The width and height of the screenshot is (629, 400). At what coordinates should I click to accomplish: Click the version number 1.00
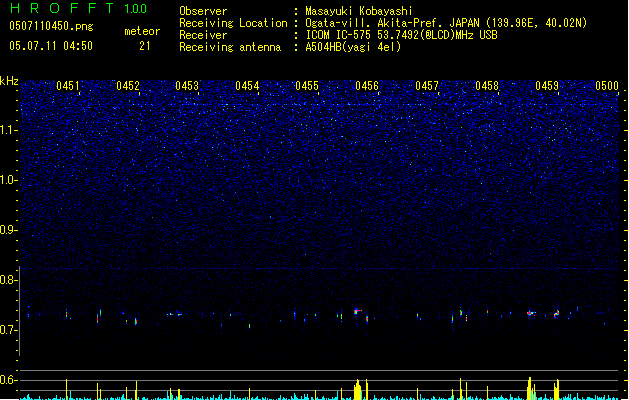[x=136, y=9]
